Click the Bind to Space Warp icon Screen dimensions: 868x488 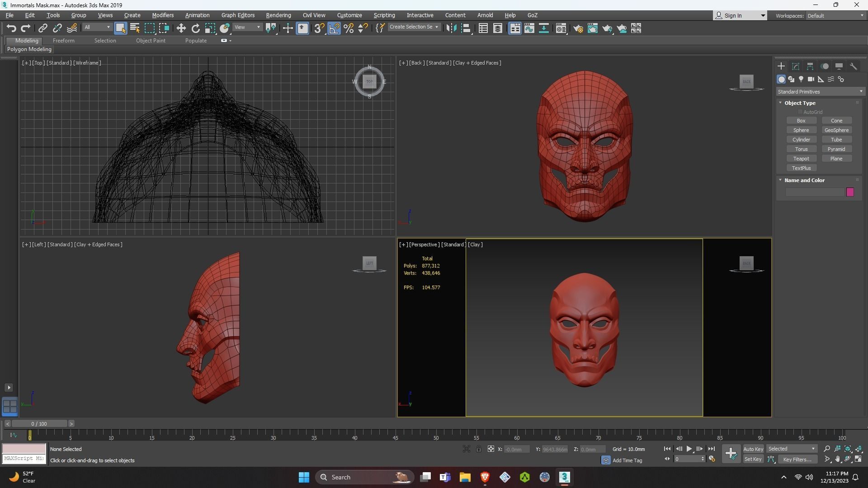tap(72, 28)
